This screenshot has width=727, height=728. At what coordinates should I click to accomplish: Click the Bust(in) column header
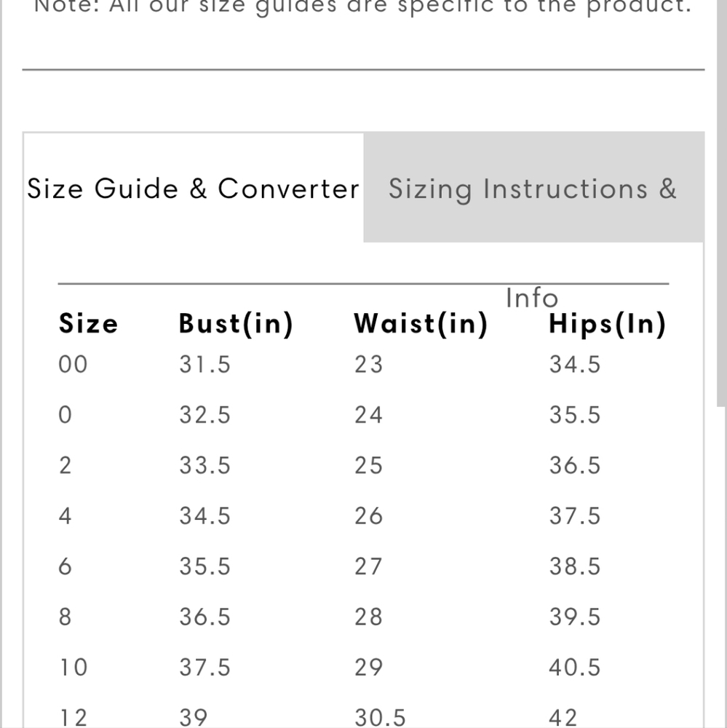[x=236, y=323]
